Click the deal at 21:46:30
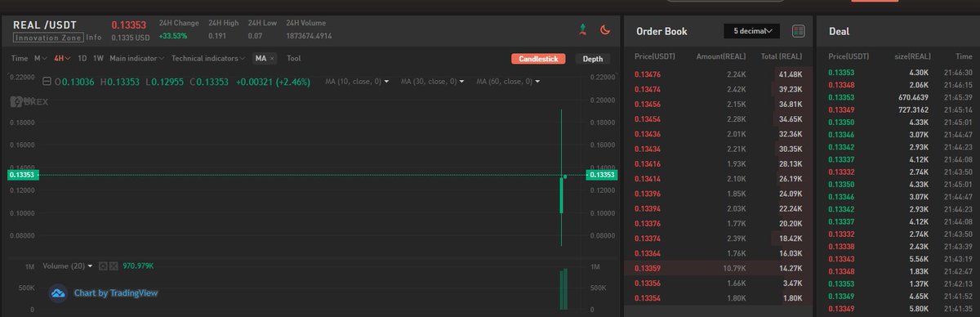Viewport: 980px width, 317px height. click(900, 73)
